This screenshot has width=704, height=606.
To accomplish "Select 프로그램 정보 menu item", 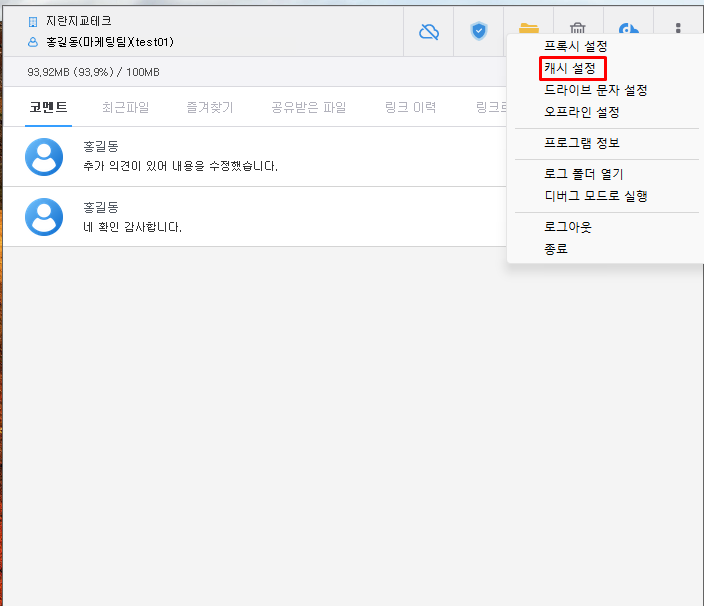I will coord(581,143).
